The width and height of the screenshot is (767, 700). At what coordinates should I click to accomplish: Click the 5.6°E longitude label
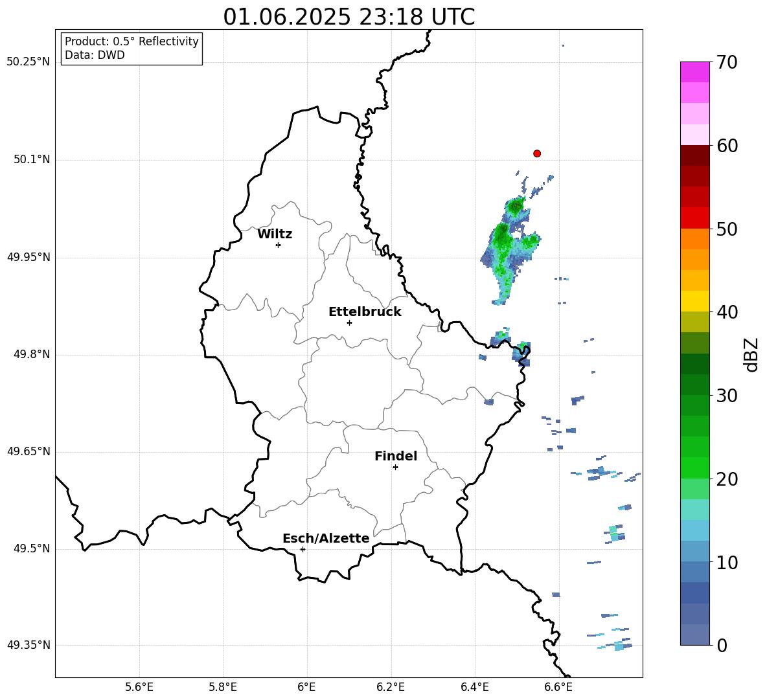(139, 687)
